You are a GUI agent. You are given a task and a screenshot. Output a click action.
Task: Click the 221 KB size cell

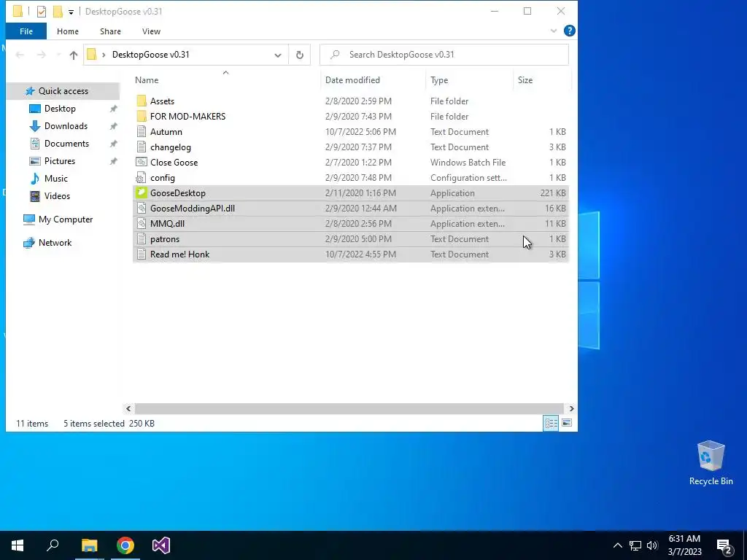[x=553, y=192]
